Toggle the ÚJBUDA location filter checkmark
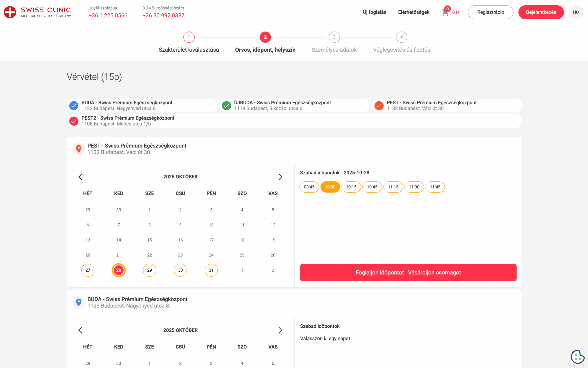Image resolution: width=588 pixels, height=368 pixels. [x=226, y=106]
